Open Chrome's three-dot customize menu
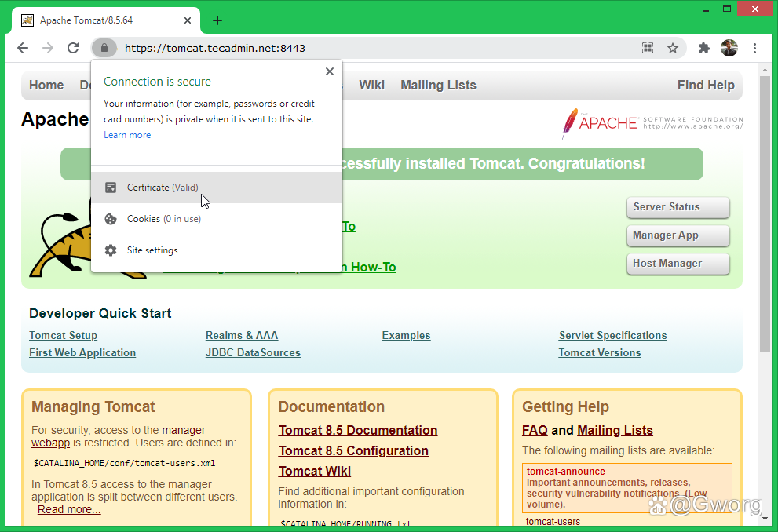 (x=754, y=48)
